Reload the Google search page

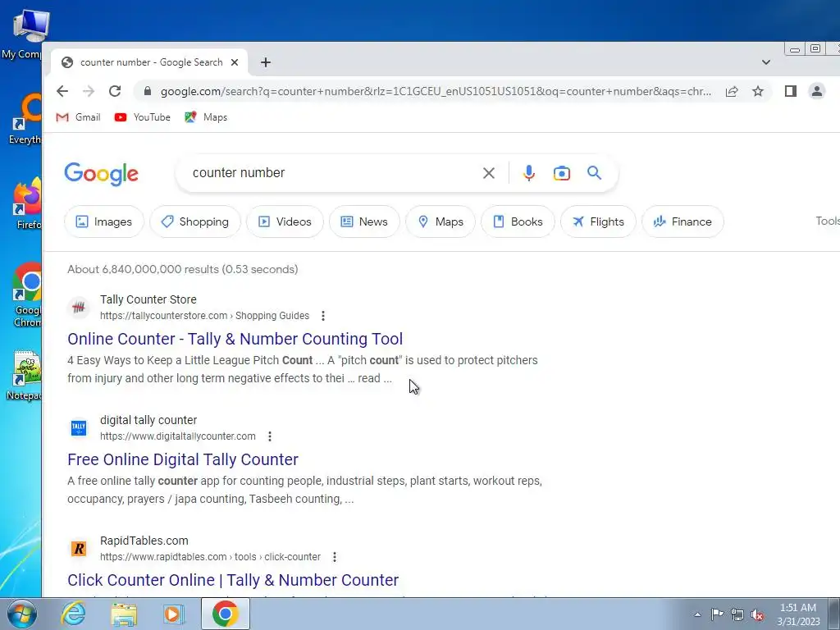pos(115,91)
